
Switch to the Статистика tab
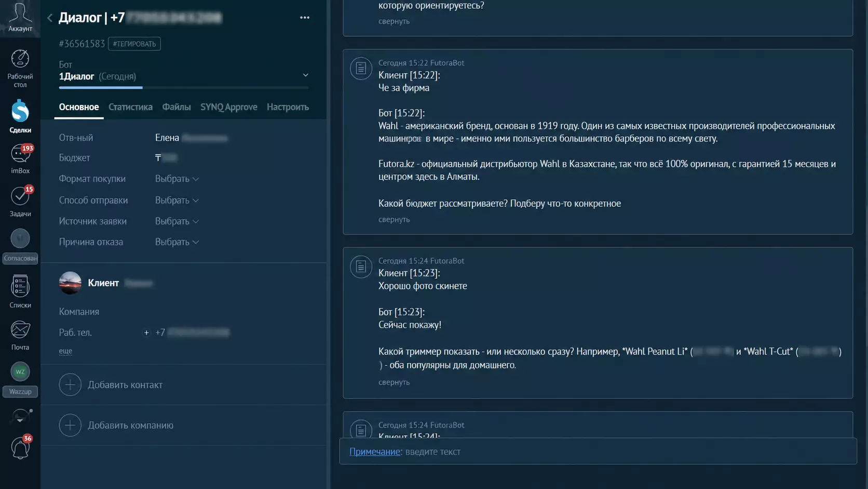tap(130, 107)
